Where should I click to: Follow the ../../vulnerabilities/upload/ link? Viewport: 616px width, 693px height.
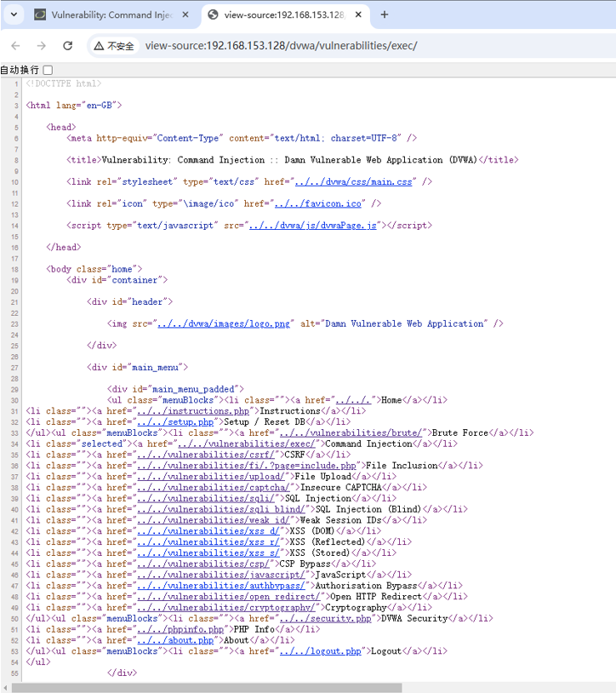pyautogui.click(x=211, y=477)
